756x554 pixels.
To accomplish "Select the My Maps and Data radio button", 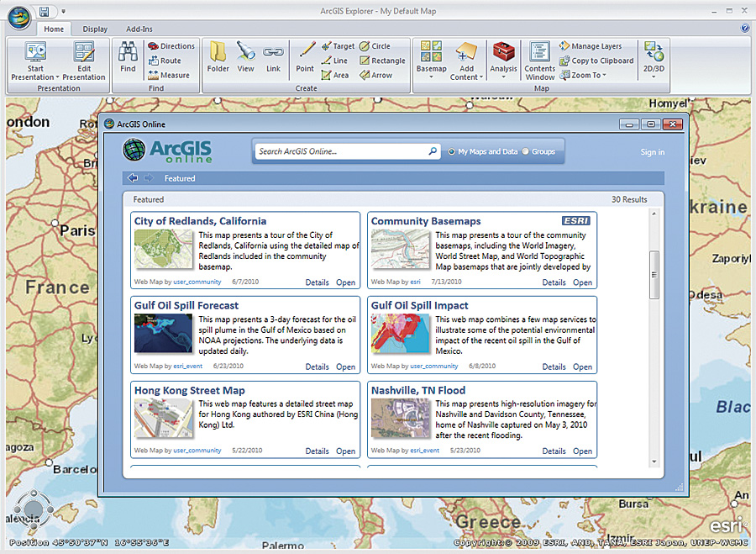I will pos(452,151).
